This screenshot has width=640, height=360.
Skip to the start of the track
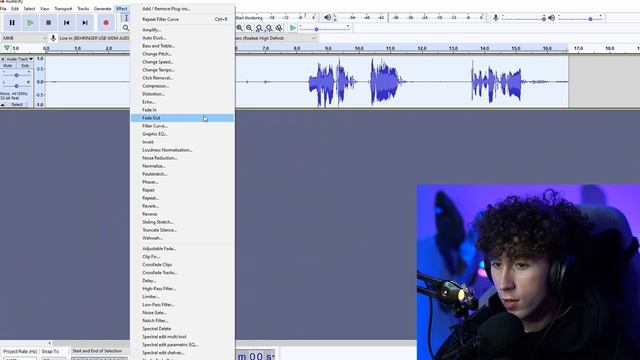tap(67, 23)
